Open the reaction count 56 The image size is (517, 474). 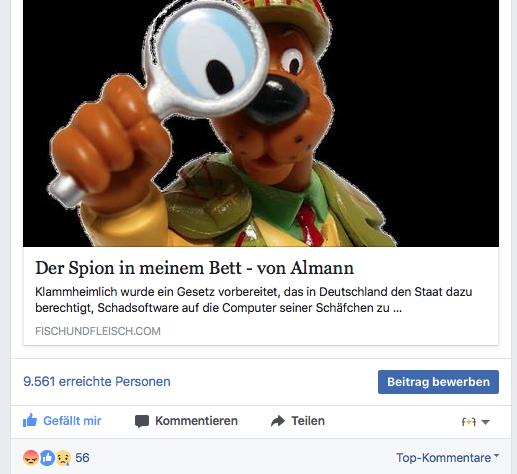pyautogui.click(x=82, y=458)
